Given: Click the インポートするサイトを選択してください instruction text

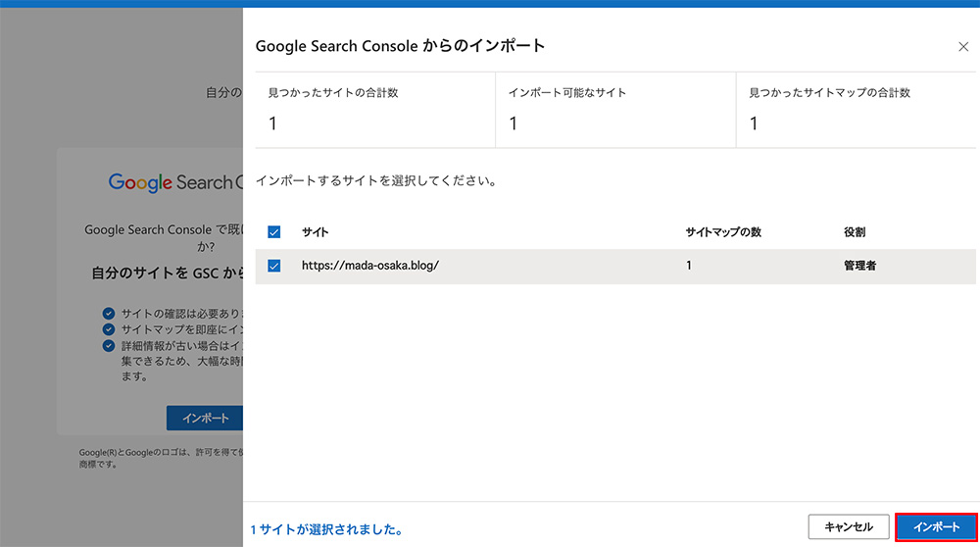Looking at the screenshot, I should 376,180.
